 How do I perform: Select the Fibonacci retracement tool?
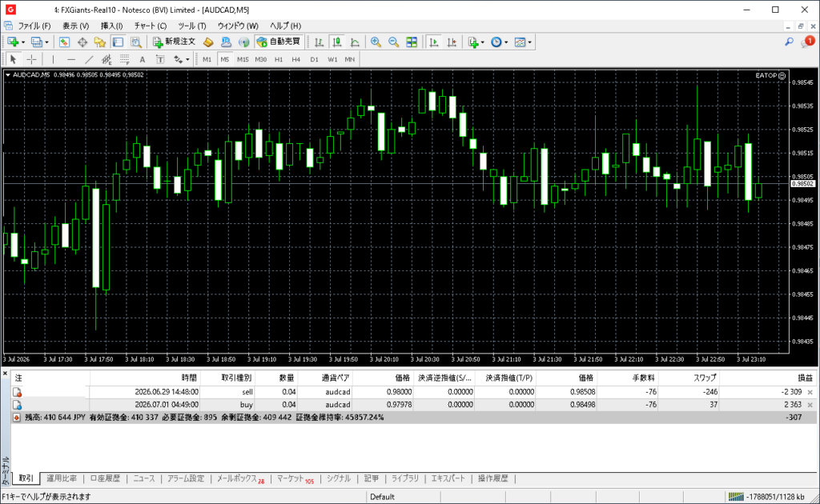click(x=124, y=59)
